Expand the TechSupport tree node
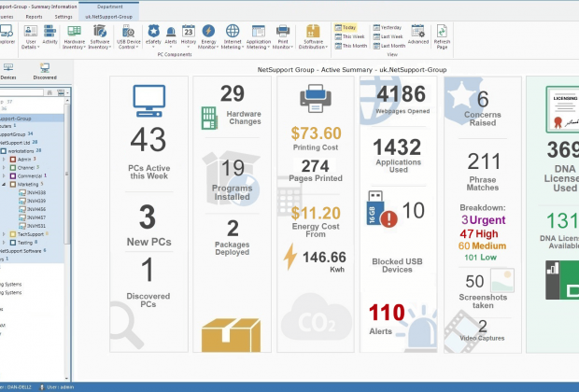 coord(4,234)
